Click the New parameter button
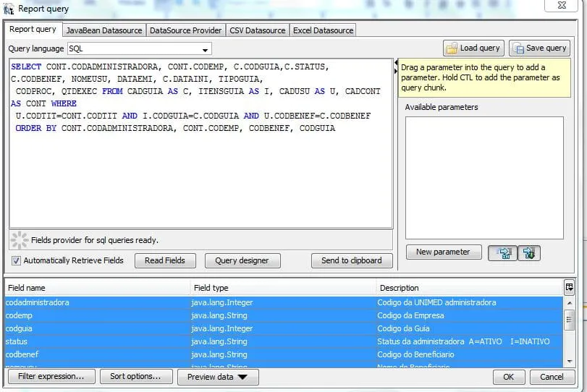587x392 pixels. tap(443, 252)
